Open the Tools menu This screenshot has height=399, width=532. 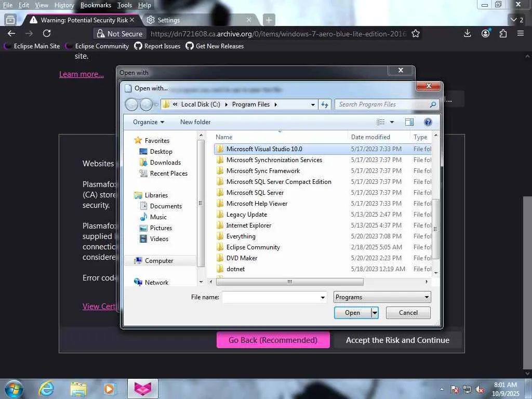pos(125,5)
